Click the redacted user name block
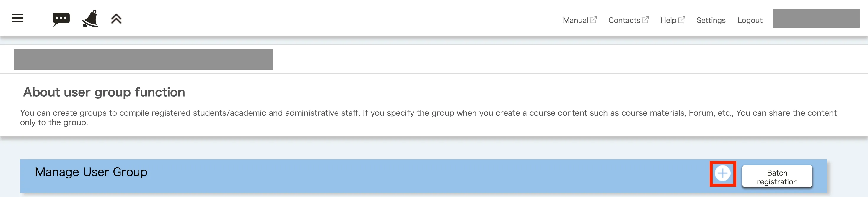868x197 pixels. pyautogui.click(x=815, y=19)
